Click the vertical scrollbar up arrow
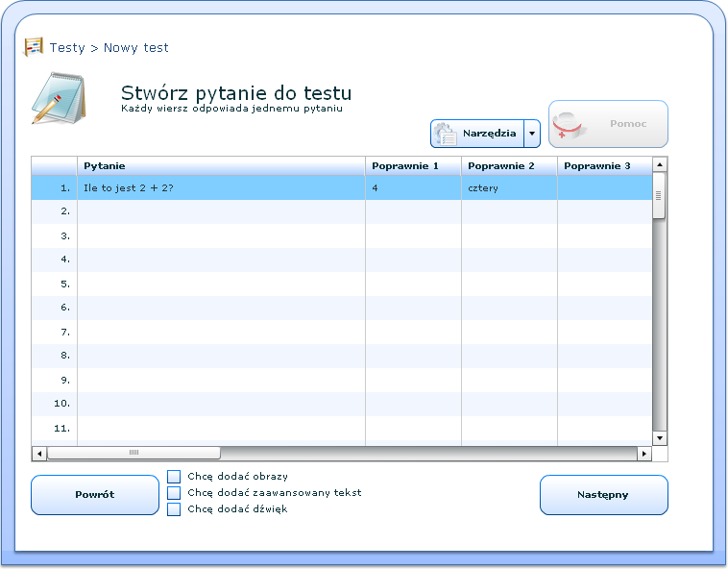 660,165
